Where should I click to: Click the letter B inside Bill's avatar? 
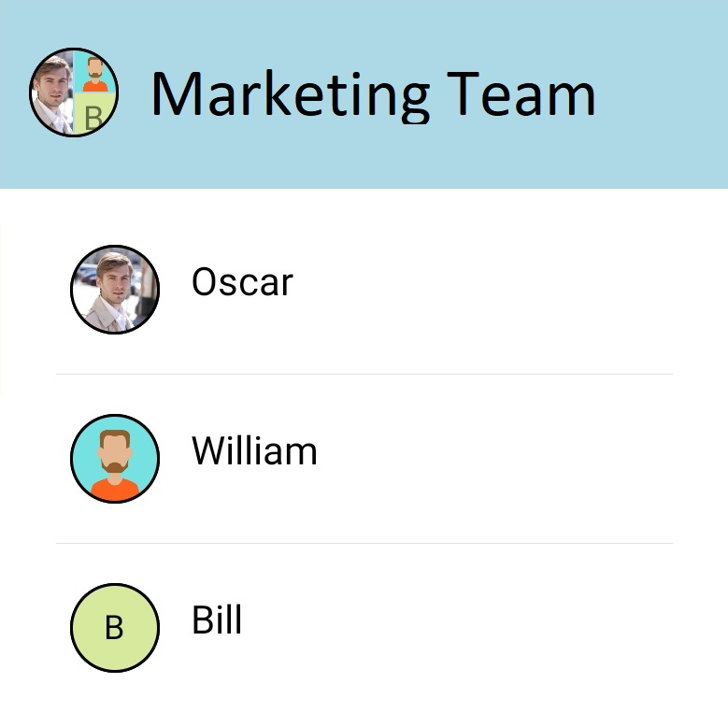click(114, 628)
